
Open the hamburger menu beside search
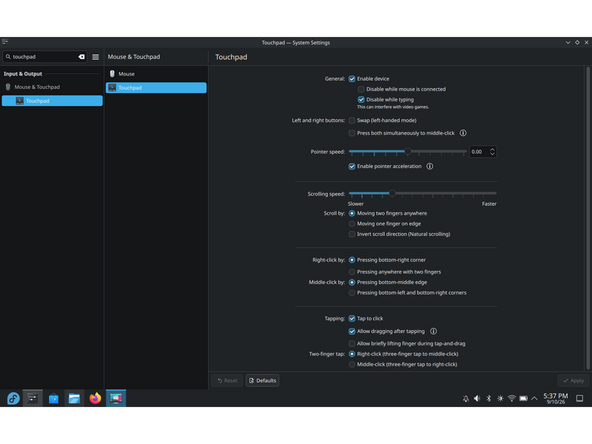click(96, 57)
